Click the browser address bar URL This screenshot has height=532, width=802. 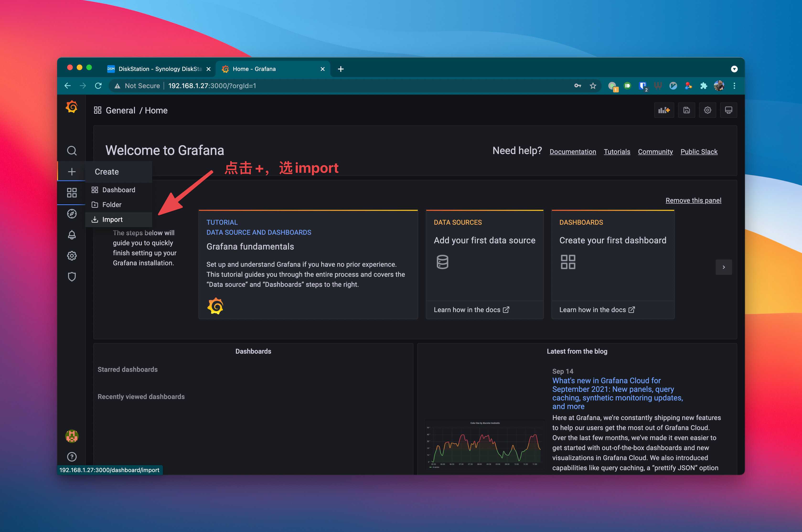tap(212, 86)
